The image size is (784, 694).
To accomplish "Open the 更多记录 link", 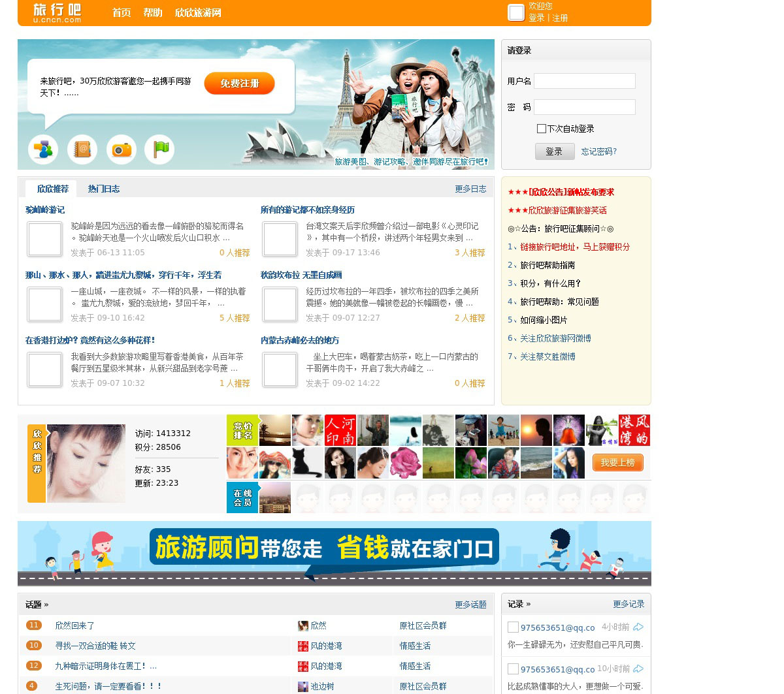I will tap(629, 605).
